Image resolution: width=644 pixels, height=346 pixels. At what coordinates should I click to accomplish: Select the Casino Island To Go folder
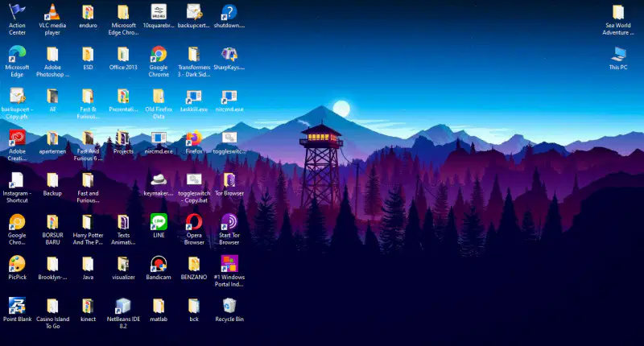tap(52, 306)
